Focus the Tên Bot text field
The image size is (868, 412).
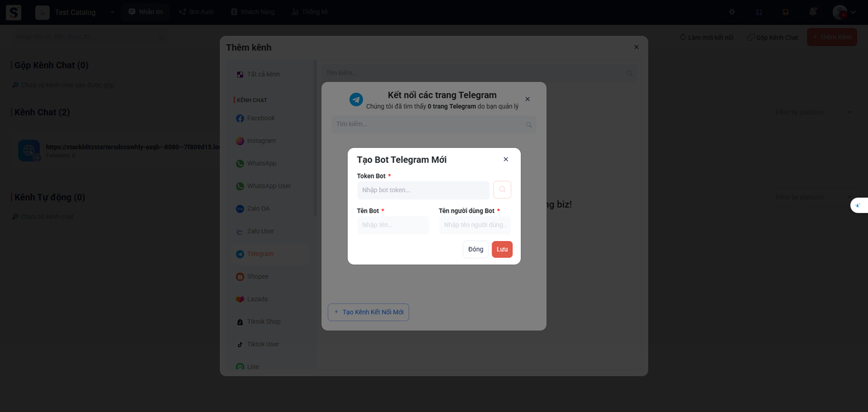pyautogui.click(x=393, y=225)
